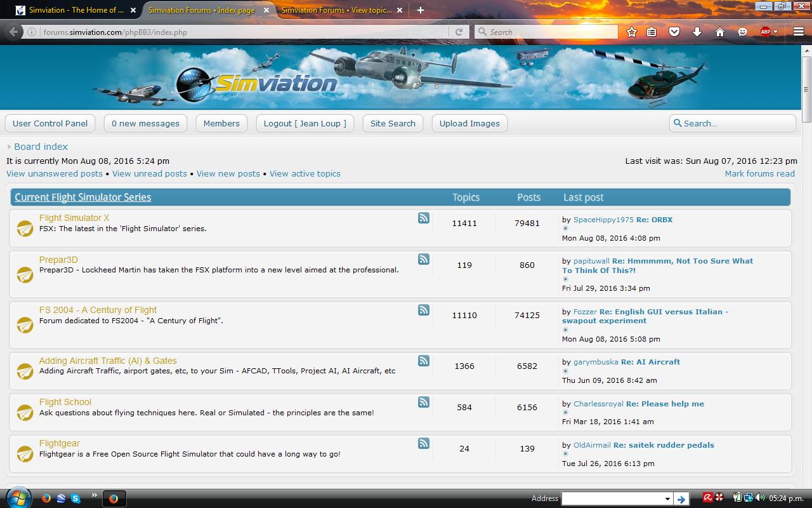Open the Firefox hamburger menu
Viewport: 812px width, 508px height.
(x=799, y=32)
